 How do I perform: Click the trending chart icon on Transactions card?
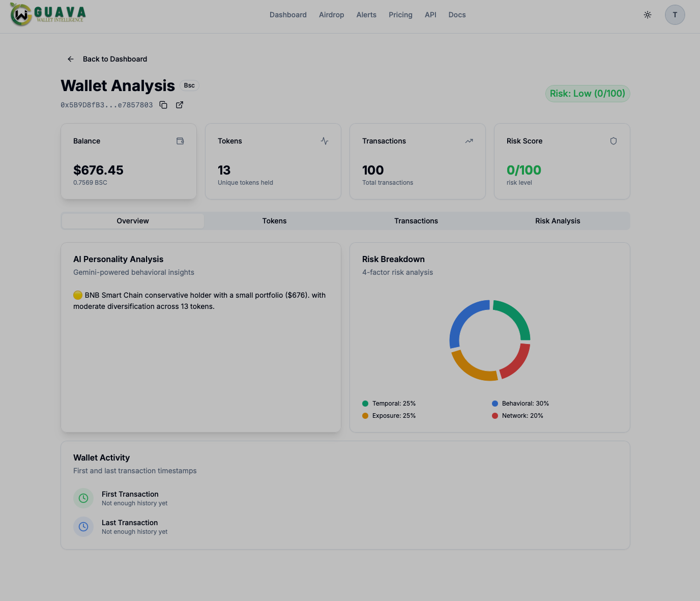click(469, 141)
